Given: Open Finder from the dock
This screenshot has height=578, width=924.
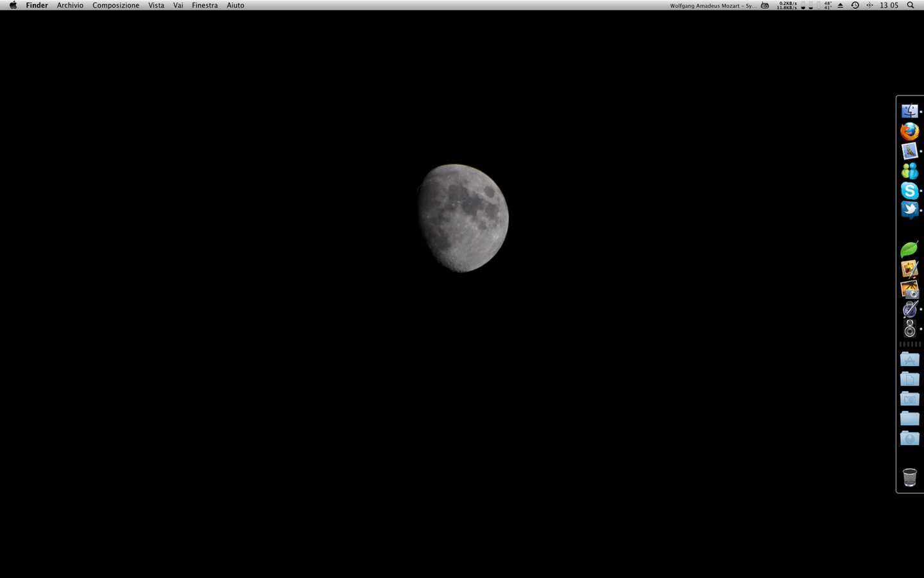Looking at the screenshot, I should (909, 112).
